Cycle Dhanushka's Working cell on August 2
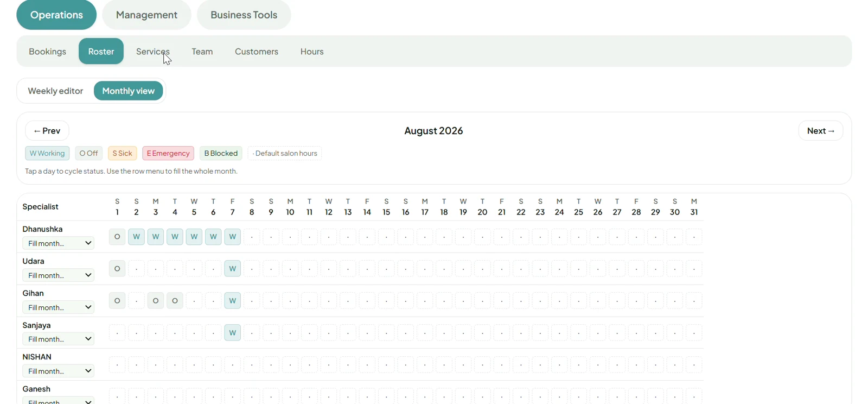 tap(136, 237)
